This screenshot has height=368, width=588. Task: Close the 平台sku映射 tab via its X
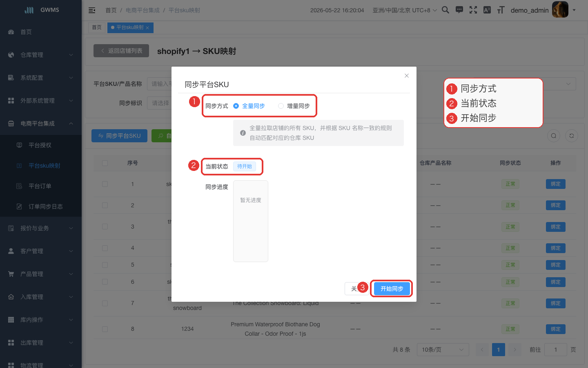(x=147, y=28)
